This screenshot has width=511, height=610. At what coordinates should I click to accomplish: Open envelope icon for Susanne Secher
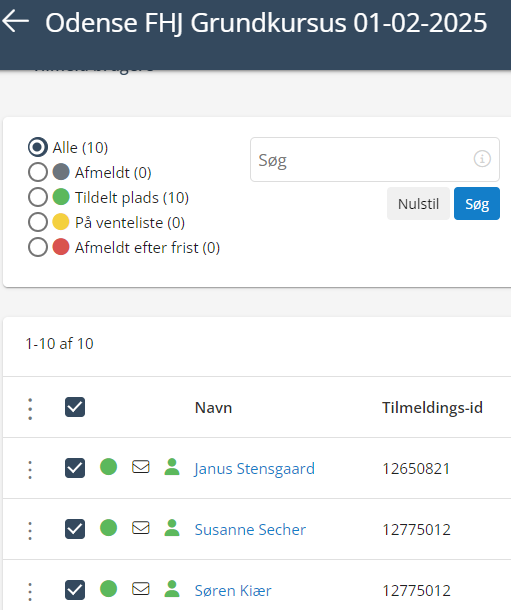[x=141, y=528]
